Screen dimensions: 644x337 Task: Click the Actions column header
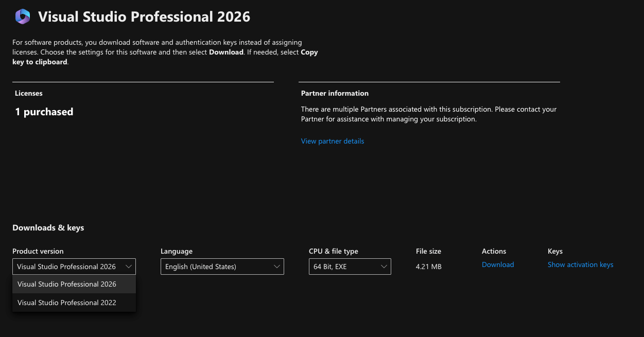(494, 251)
